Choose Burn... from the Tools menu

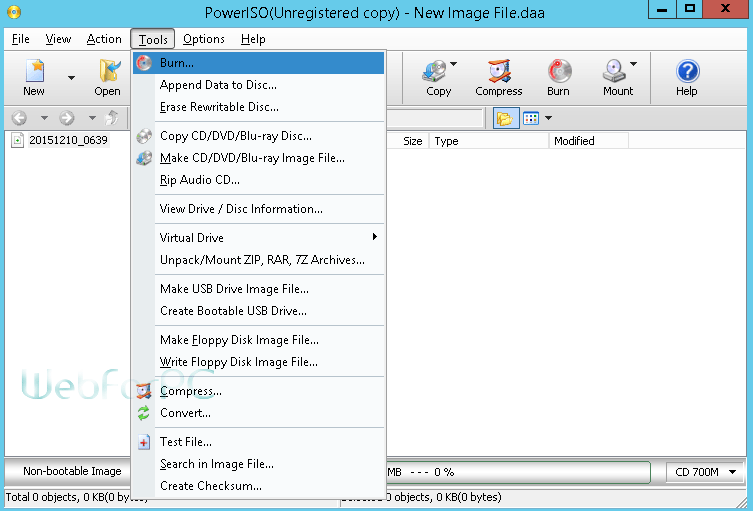[x=258, y=63]
